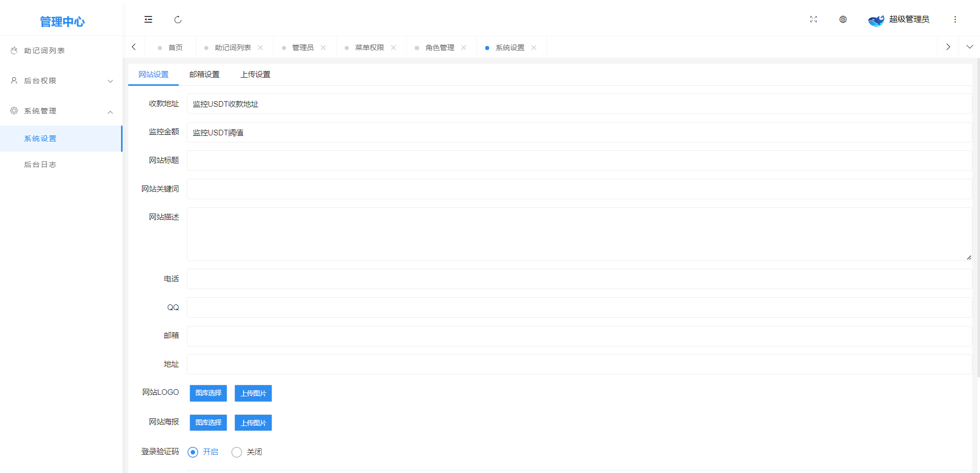Collapse the sidebar menu toggle icon
Image resolution: width=980 pixels, height=473 pixels.
pyautogui.click(x=148, y=19)
